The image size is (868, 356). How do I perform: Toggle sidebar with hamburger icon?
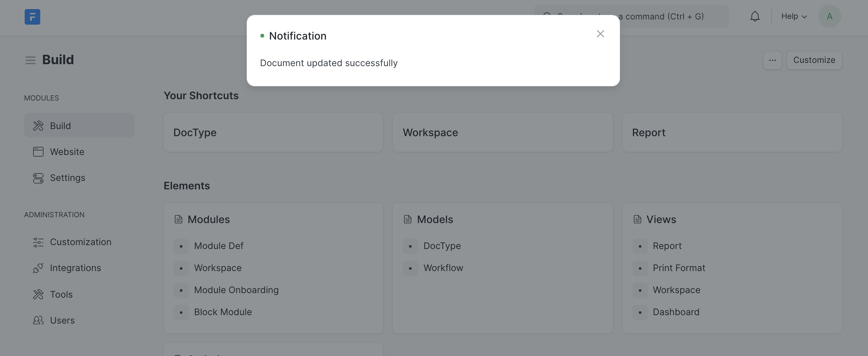(30, 60)
